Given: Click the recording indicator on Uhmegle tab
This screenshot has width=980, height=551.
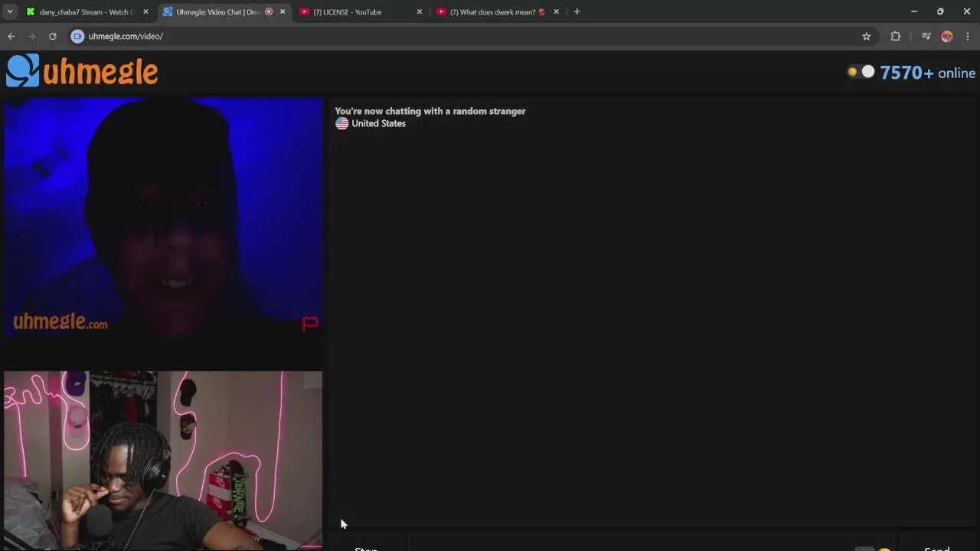Looking at the screenshot, I should (269, 11).
